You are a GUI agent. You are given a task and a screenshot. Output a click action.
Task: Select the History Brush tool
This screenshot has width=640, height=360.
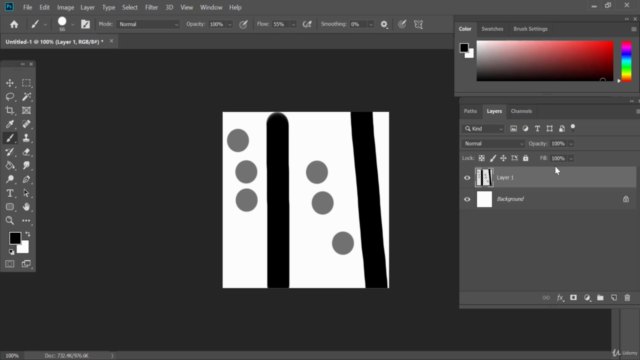[10, 152]
